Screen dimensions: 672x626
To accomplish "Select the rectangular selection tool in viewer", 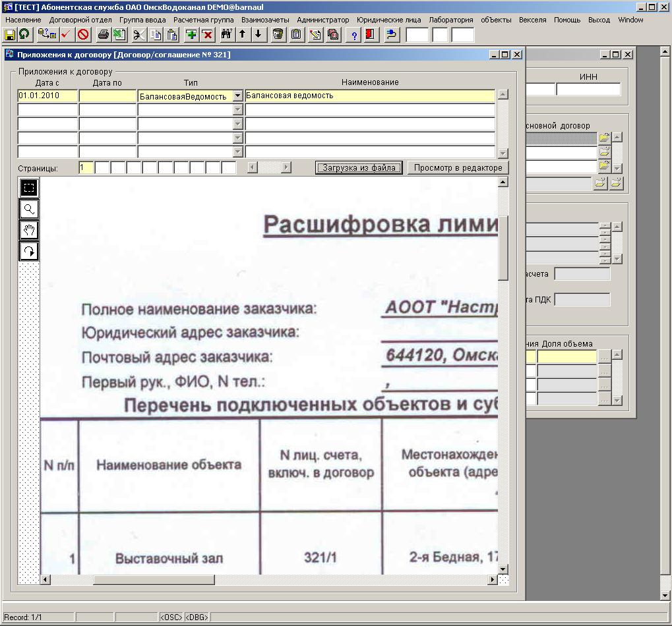I will click(x=29, y=188).
